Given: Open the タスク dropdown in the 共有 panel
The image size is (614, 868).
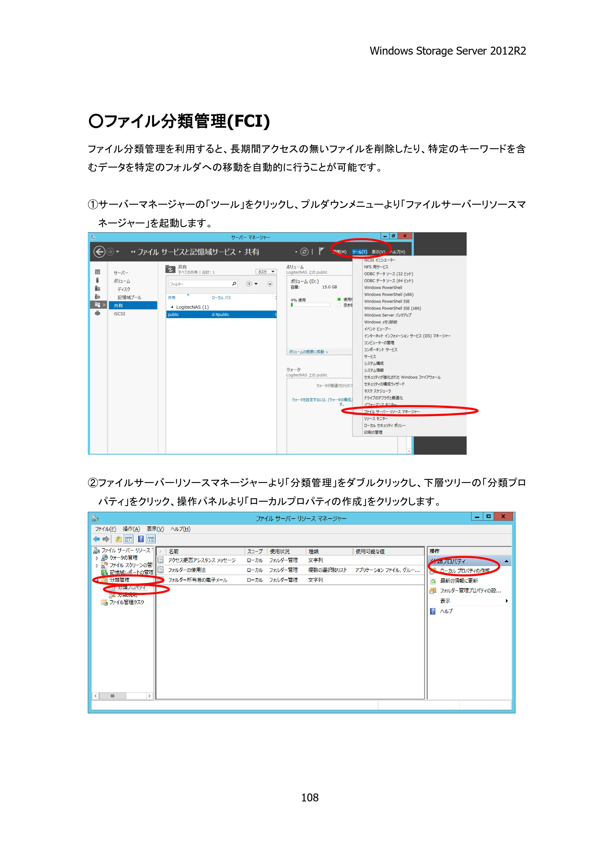Looking at the screenshot, I should tap(266, 272).
